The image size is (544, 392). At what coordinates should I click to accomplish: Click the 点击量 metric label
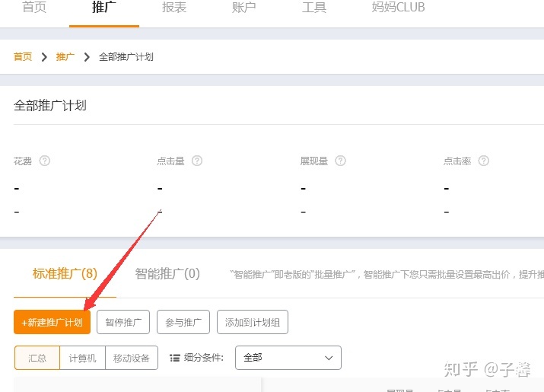click(x=170, y=161)
